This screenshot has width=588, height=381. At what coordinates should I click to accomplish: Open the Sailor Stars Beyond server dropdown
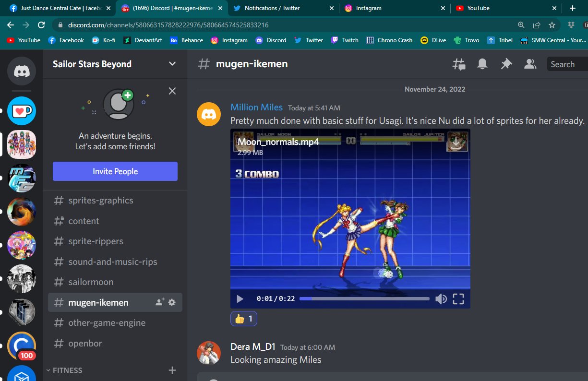(172, 63)
